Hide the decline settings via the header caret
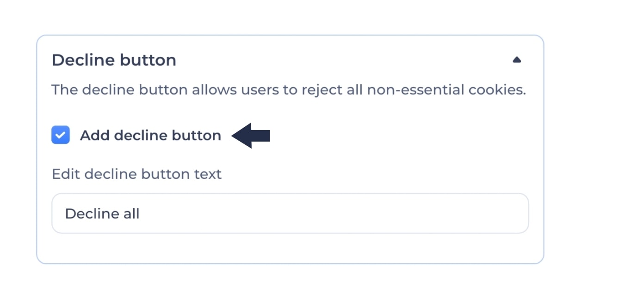 click(x=517, y=60)
